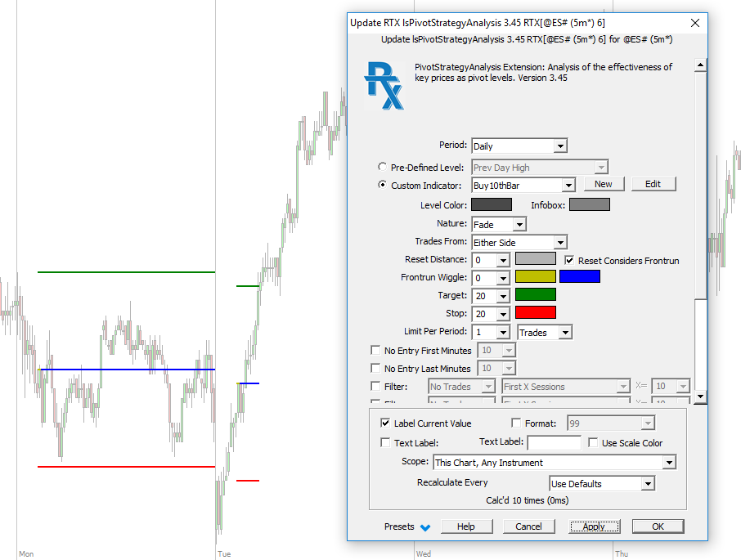
Task: Click the Apply button
Action: (x=595, y=526)
